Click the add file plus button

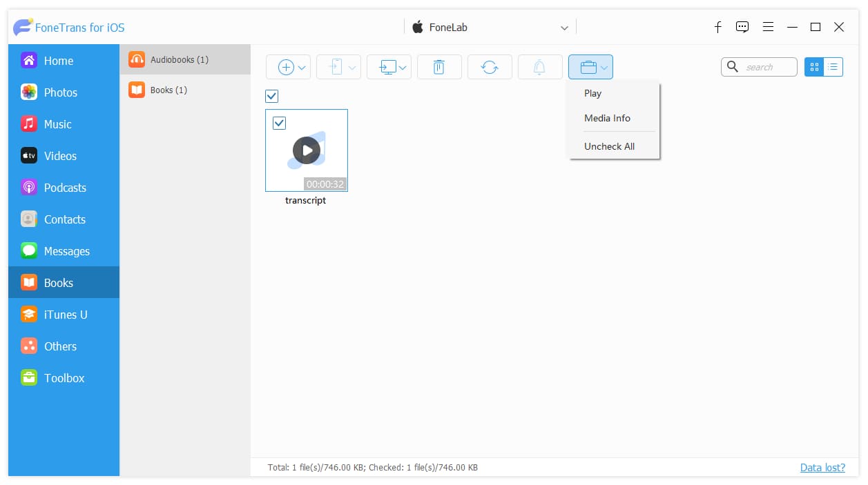pyautogui.click(x=286, y=67)
